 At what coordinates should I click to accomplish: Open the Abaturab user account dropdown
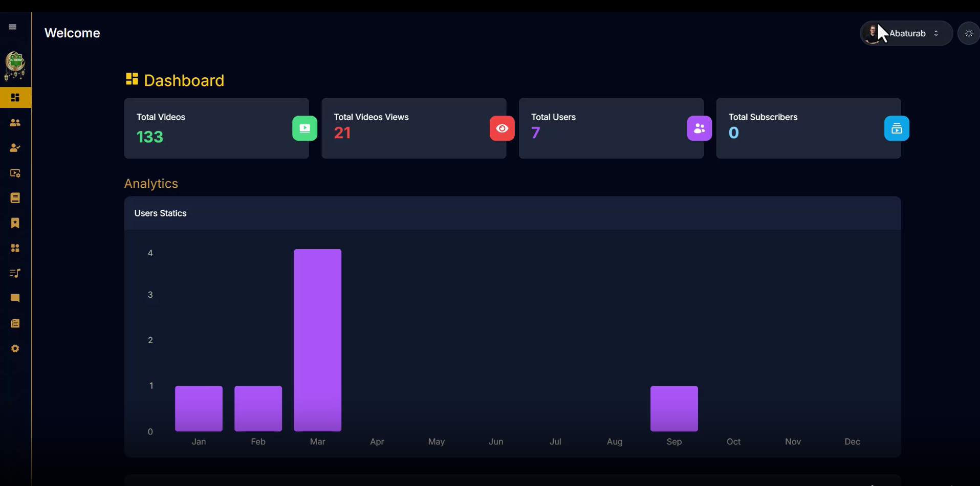pos(906,33)
